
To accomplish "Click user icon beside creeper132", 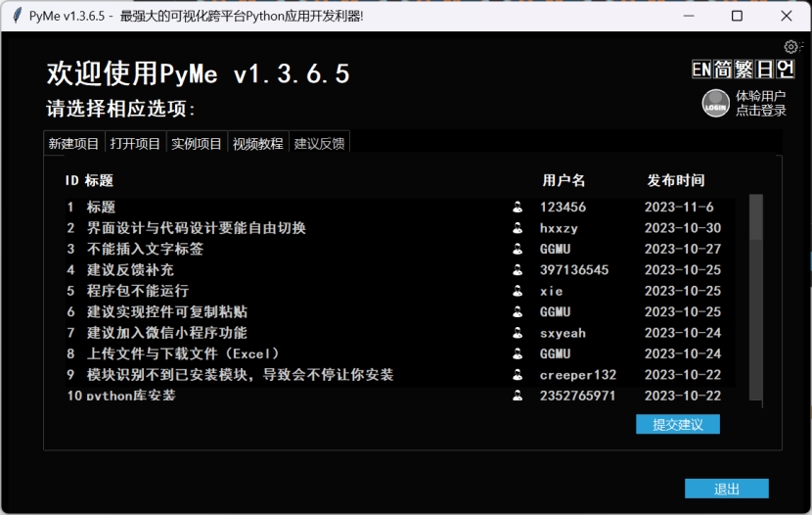I will (x=518, y=375).
